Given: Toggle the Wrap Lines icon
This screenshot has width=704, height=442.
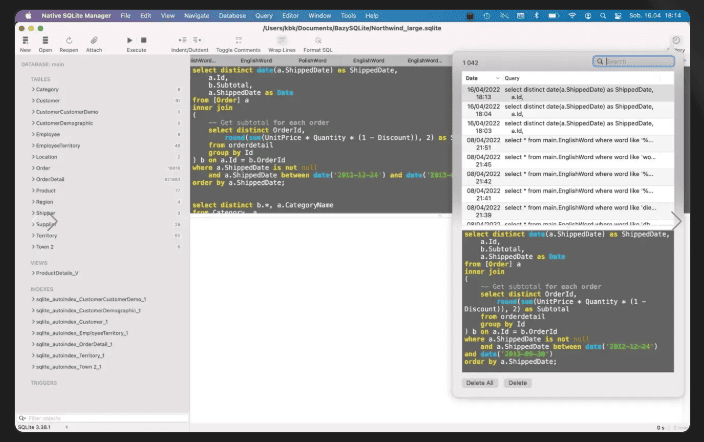Looking at the screenshot, I should tap(282, 40).
